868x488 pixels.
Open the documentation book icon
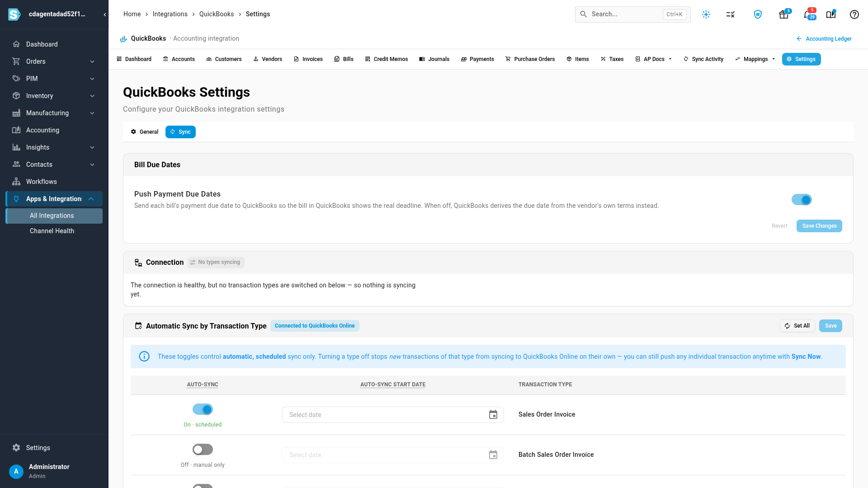point(831,14)
